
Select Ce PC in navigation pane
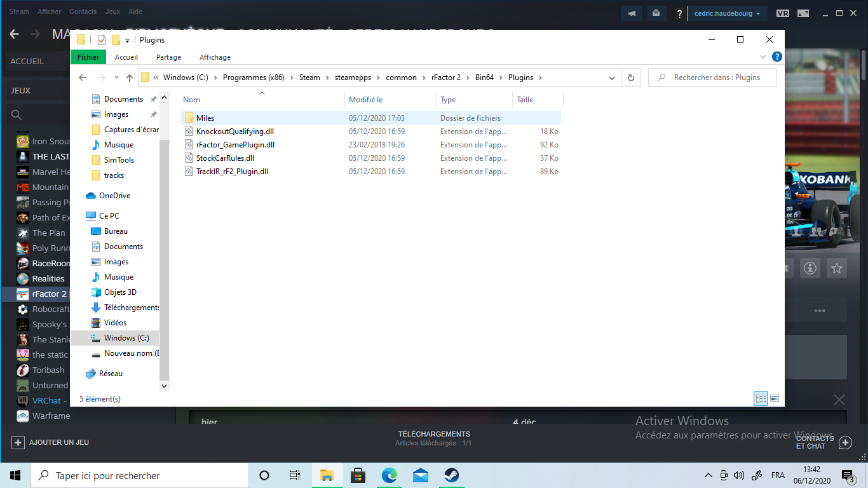coord(109,216)
